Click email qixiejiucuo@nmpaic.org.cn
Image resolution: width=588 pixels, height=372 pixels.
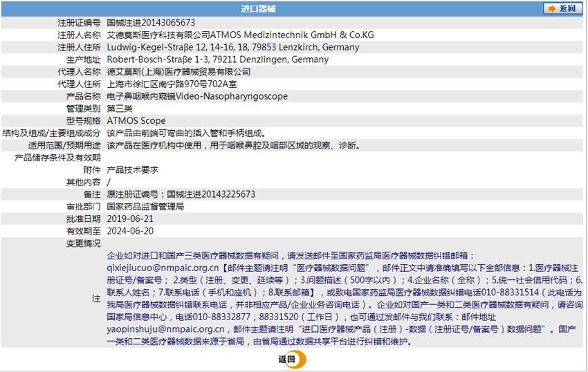(163, 268)
